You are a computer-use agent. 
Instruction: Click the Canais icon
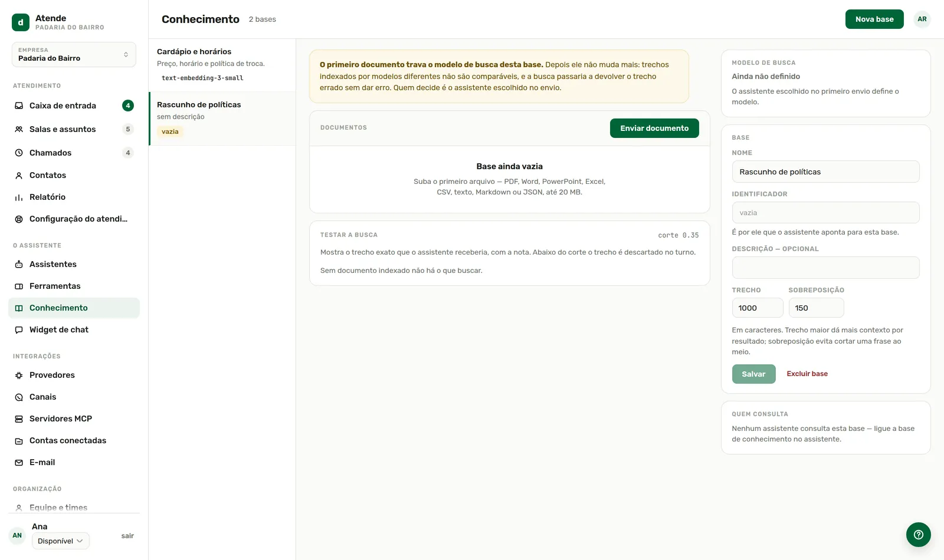19,397
